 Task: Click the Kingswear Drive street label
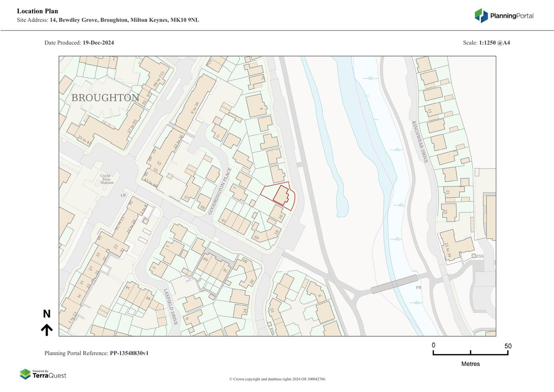[x=420, y=142]
